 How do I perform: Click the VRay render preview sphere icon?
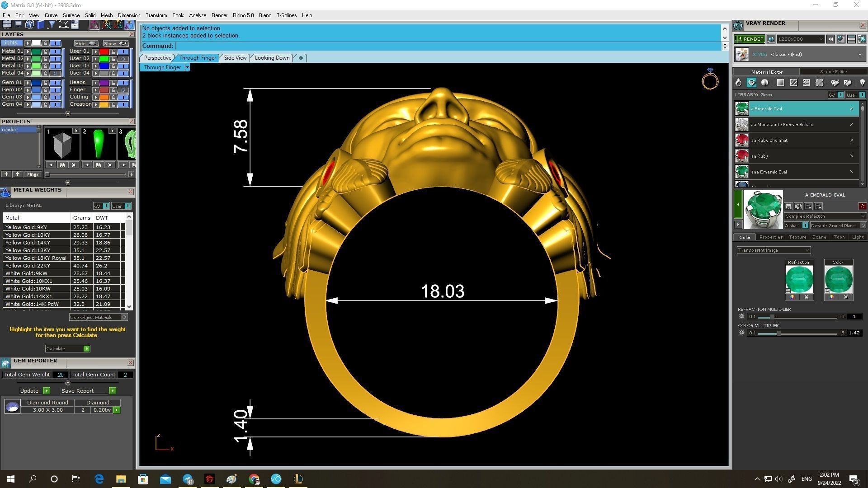point(771,39)
